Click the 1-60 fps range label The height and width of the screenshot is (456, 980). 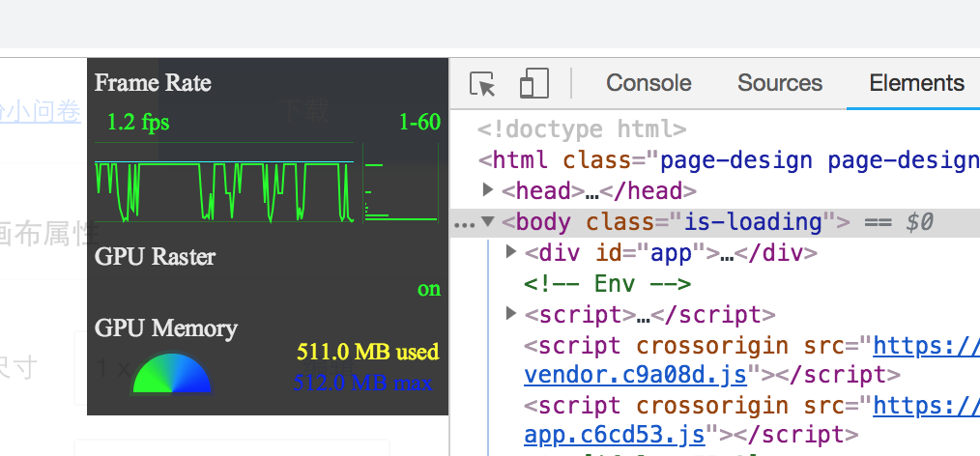tap(419, 123)
